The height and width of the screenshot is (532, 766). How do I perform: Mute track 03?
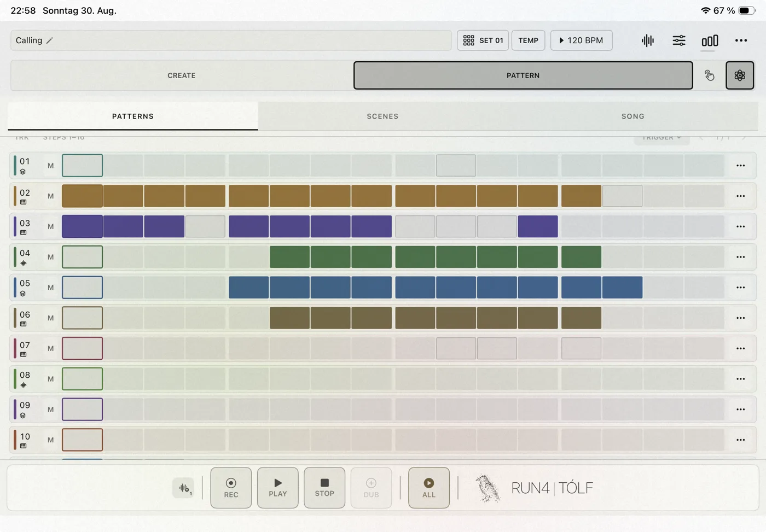click(x=50, y=226)
